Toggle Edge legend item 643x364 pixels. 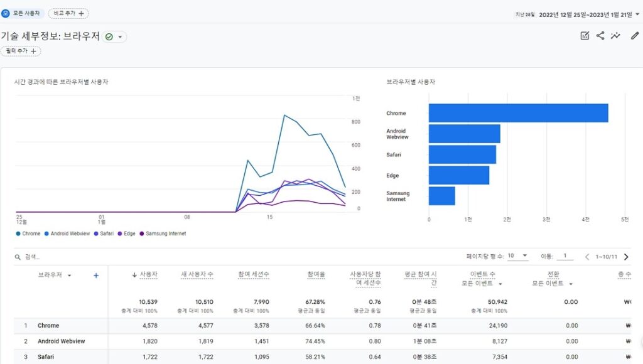(126, 233)
